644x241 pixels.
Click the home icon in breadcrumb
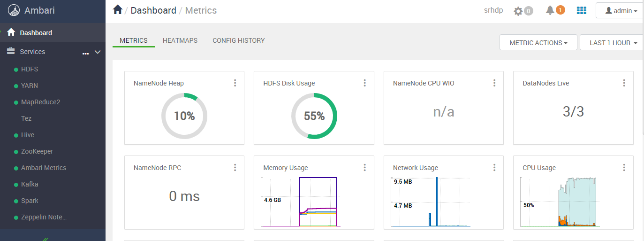point(117,10)
